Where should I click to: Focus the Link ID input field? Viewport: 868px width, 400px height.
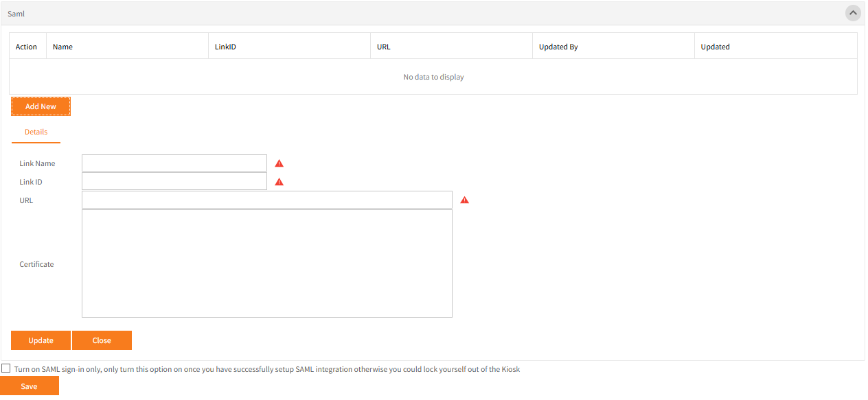pyautogui.click(x=174, y=182)
